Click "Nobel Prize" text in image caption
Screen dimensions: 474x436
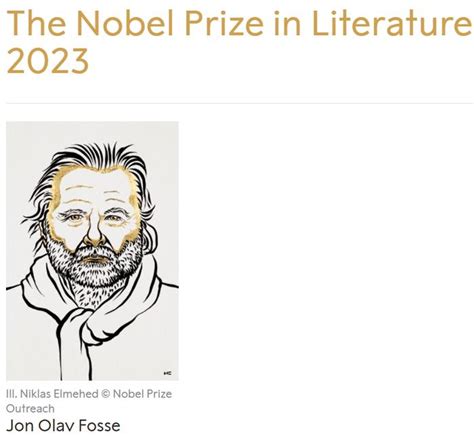(143, 394)
